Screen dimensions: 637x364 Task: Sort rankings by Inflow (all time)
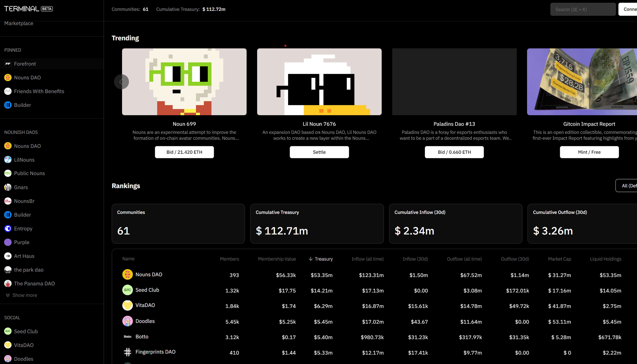tap(367, 259)
